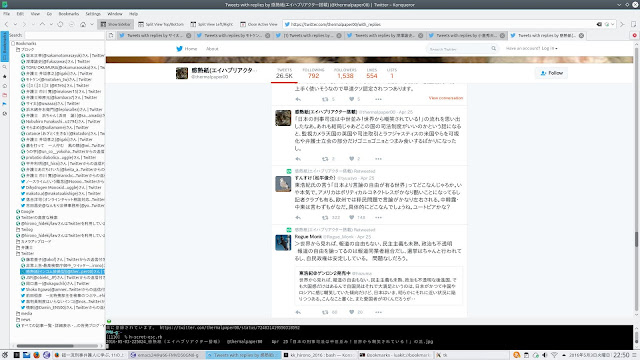Open the Following 792 stat
The width and height of the screenshot is (640, 360).
tap(313, 73)
